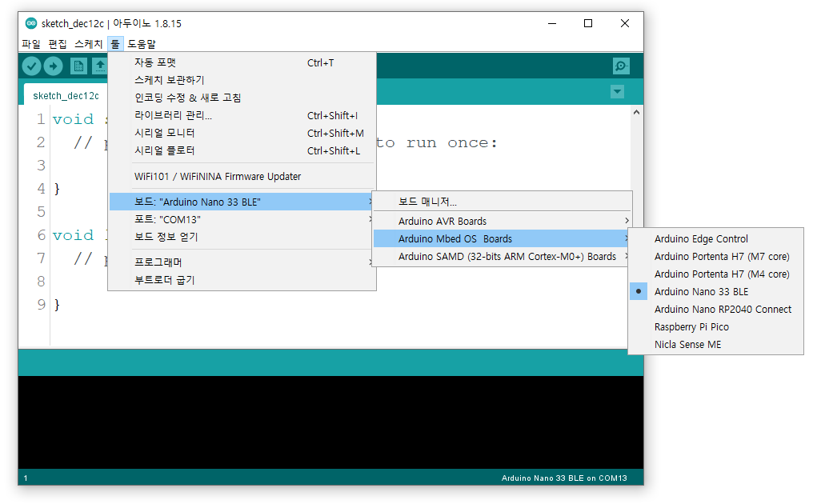Expand Arduino Mbed OS Boards submenu
829x504 pixels.
tap(503, 238)
